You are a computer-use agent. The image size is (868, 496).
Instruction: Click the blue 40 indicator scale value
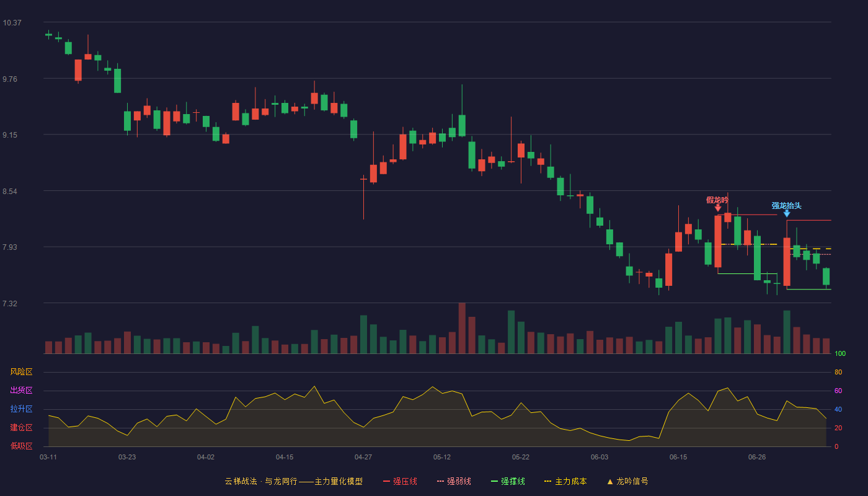coord(838,410)
